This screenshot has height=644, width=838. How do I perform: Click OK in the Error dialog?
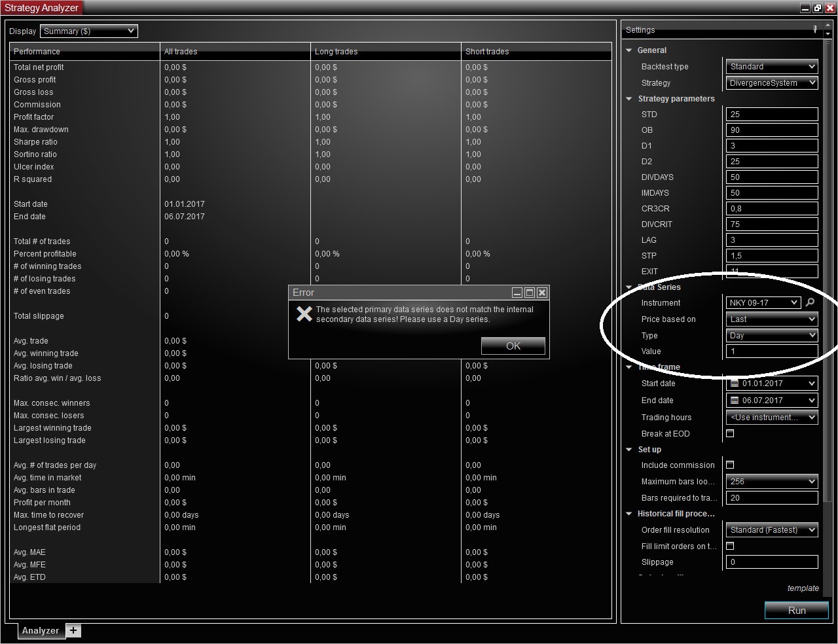(513, 346)
